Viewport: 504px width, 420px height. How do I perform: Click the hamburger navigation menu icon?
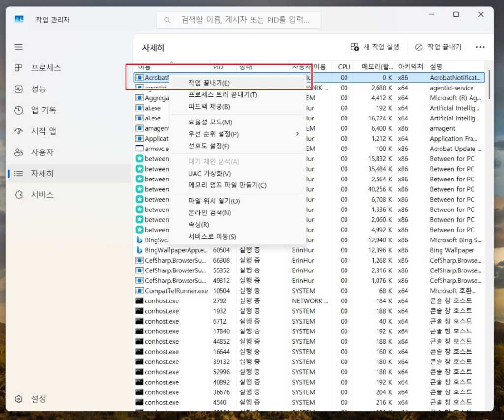coord(18,47)
